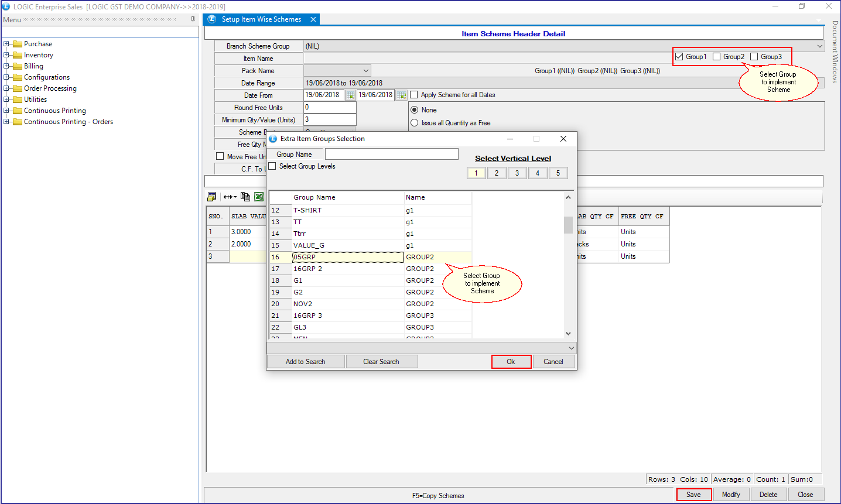
Task: Select the None radio option
Action: 415,110
